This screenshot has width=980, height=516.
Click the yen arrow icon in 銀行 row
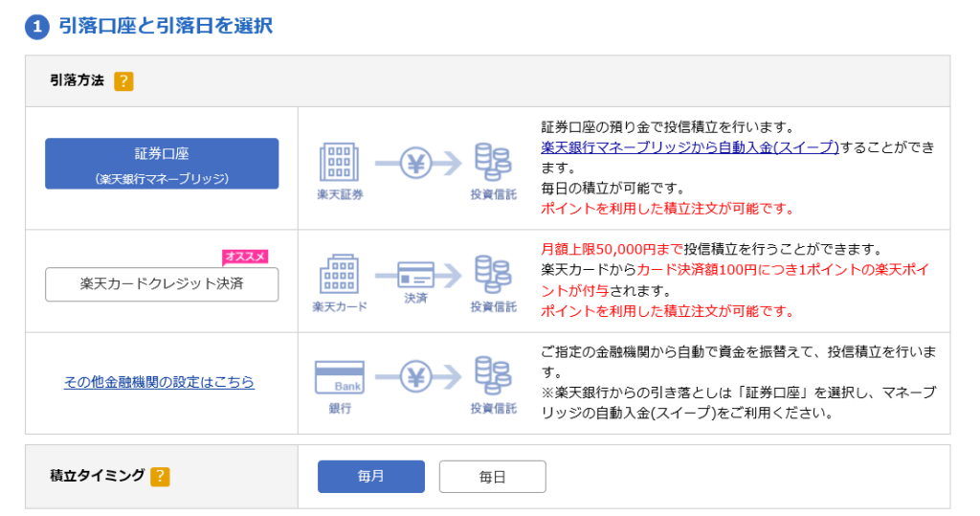pyautogui.click(x=416, y=377)
